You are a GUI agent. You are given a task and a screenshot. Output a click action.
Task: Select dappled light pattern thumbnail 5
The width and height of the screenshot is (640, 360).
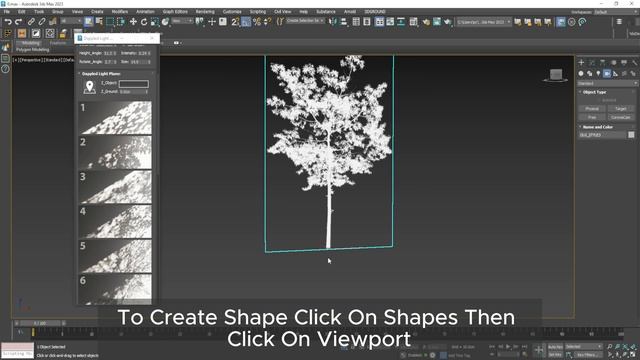pyautogui.click(x=115, y=256)
